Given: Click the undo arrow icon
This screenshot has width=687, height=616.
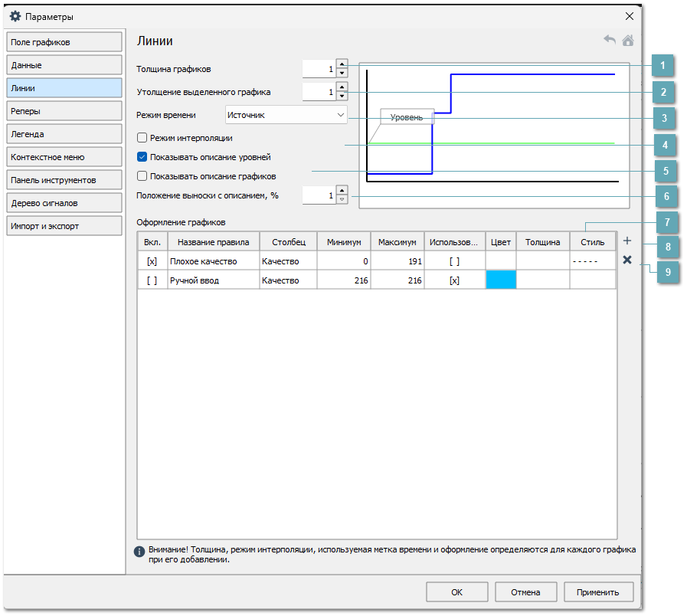Looking at the screenshot, I should (610, 41).
